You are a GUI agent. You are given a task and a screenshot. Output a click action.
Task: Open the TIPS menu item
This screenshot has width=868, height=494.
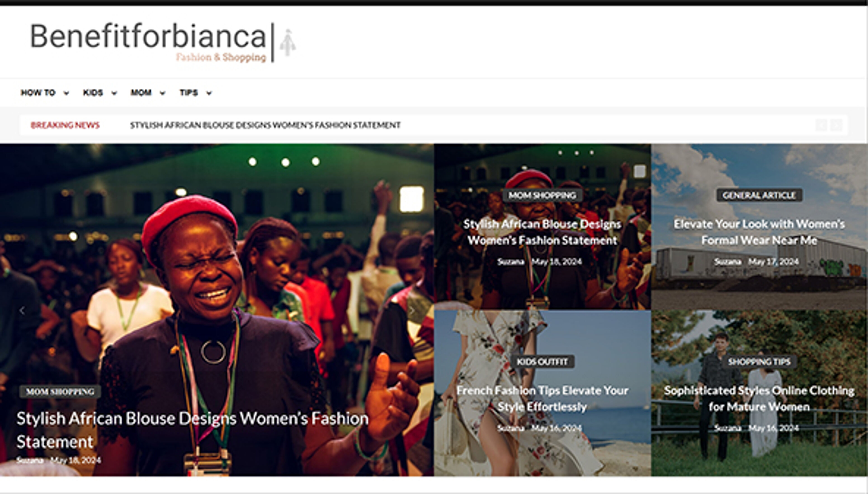click(189, 93)
